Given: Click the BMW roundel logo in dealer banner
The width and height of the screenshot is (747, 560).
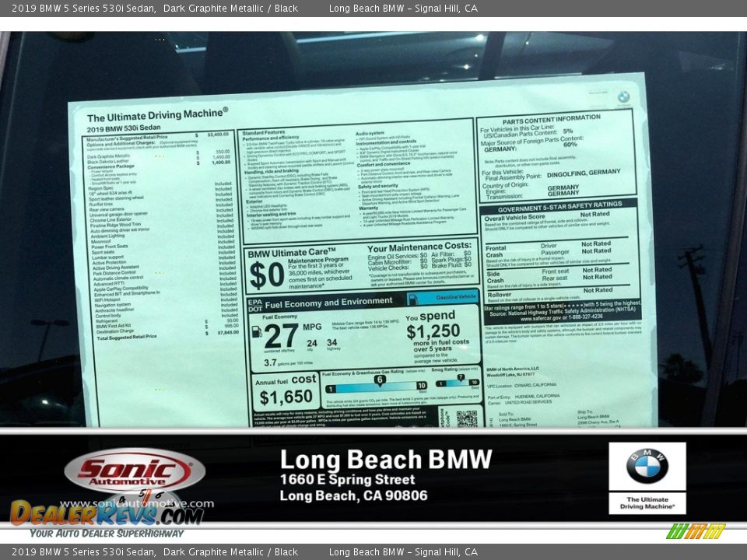Looking at the screenshot, I should (647, 466).
